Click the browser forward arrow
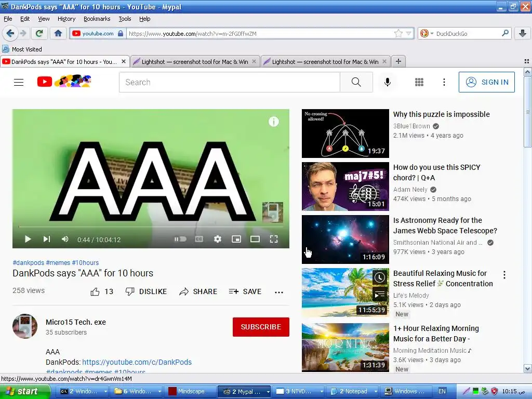532x399 pixels. pos(23,33)
